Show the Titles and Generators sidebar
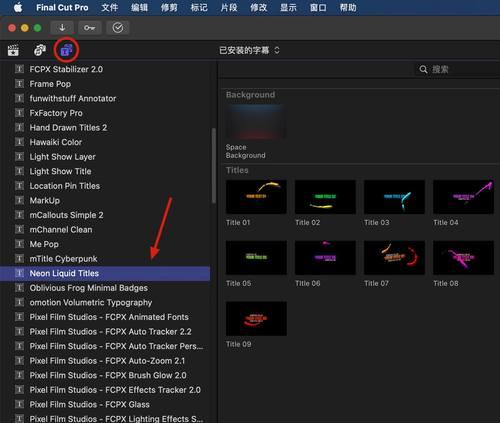 (66, 50)
